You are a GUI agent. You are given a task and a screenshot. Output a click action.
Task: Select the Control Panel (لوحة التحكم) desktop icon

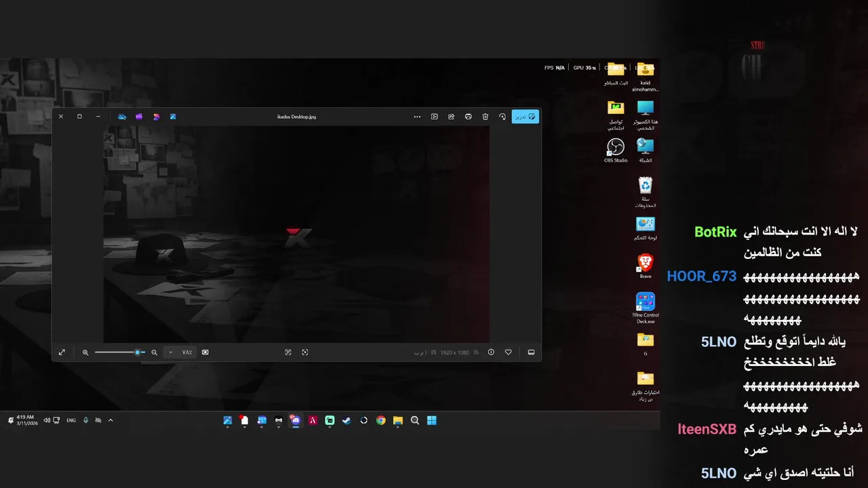(x=646, y=228)
